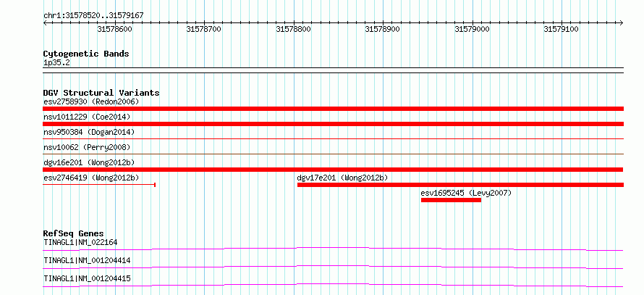The width and height of the screenshot is (644, 295).
Task: Select the dgv16e201 (Wong2012b) variant bar
Action: 333,170
